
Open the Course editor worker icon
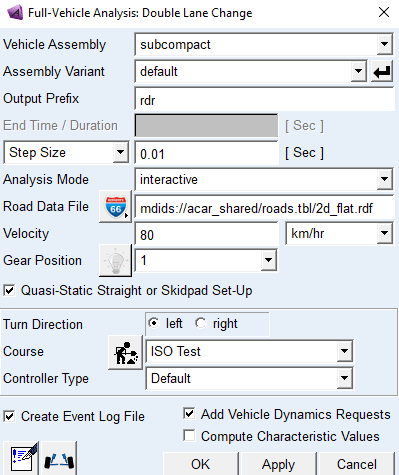click(x=126, y=352)
